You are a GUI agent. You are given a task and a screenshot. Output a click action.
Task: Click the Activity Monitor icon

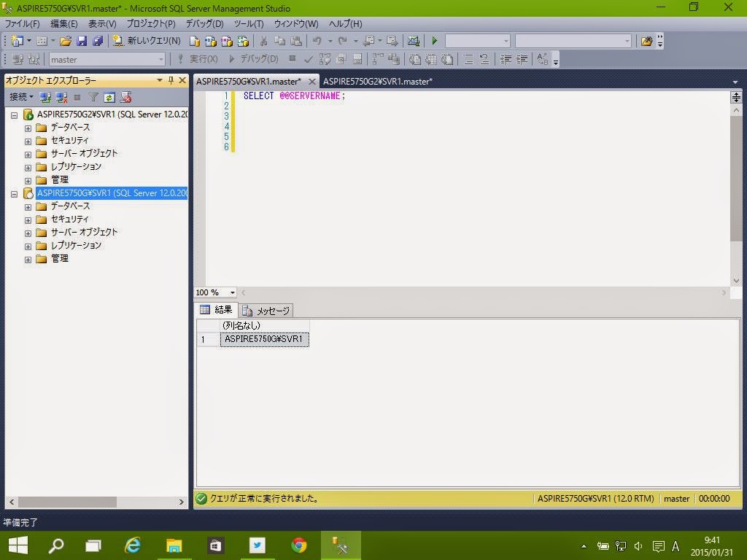click(413, 41)
